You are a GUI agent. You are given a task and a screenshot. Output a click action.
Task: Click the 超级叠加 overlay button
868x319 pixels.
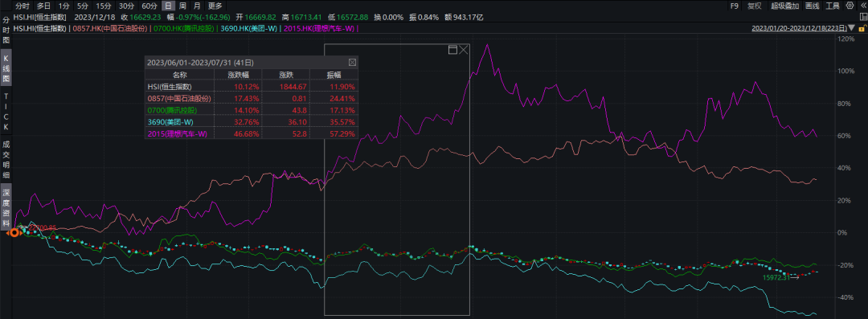coord(784,6)
